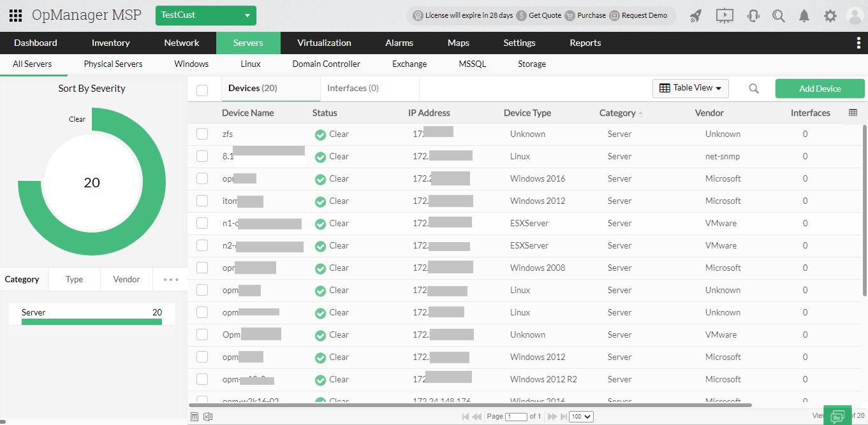
Task: Open the vertical three-dot menu
Action: [858, 43]
